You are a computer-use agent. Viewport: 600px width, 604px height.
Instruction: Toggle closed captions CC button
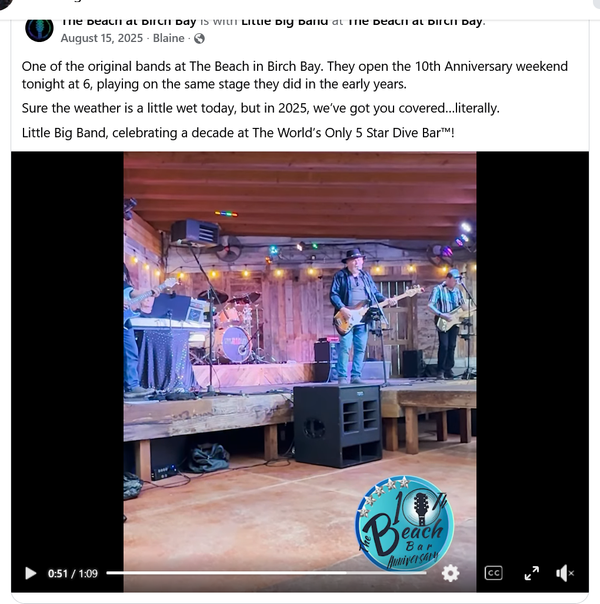tap(493, 573)
